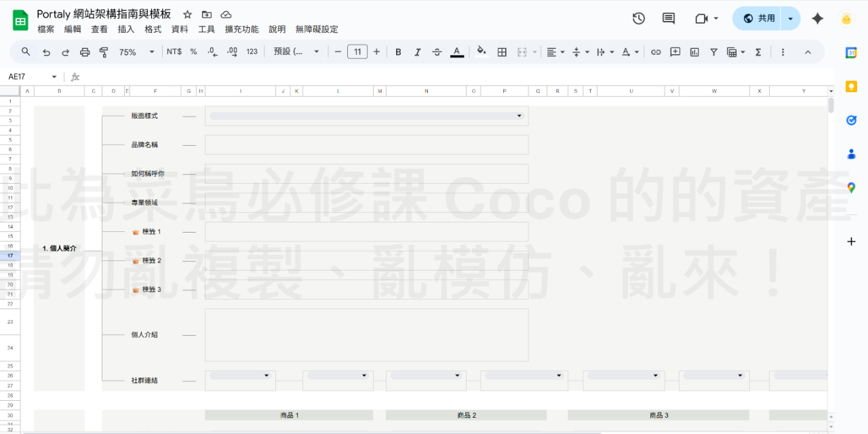Open share options arrow beside 共用
Viewport: 868px width, 434px height.
coord(790,18)
